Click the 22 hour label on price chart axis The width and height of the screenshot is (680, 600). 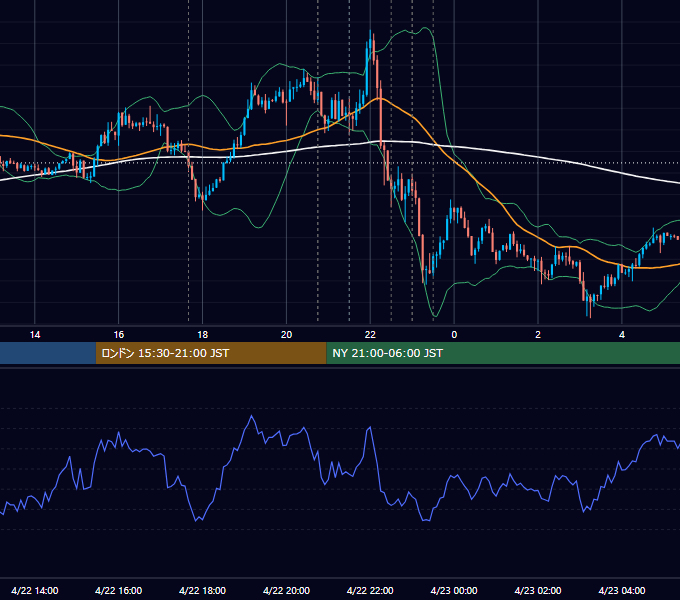click(x=370, y=335)
